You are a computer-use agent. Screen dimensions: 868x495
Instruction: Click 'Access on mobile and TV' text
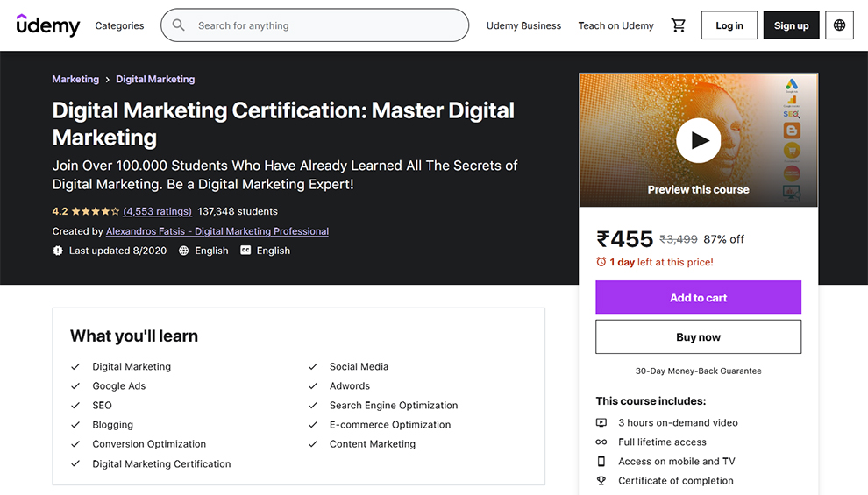(677, 461)
